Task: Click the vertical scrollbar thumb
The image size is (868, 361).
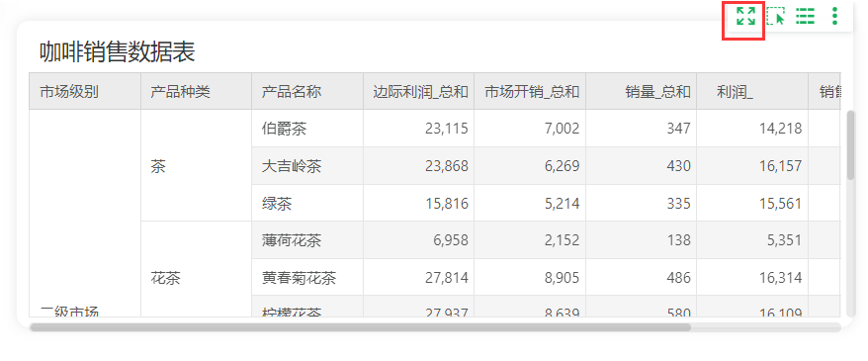Action: point(851,145)
